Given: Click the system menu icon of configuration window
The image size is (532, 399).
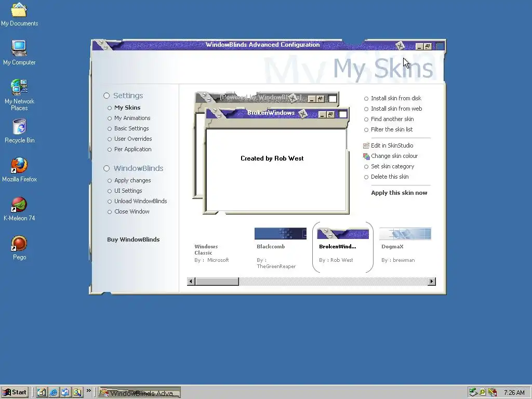Looking at the screenshot, I should point(102,45).
